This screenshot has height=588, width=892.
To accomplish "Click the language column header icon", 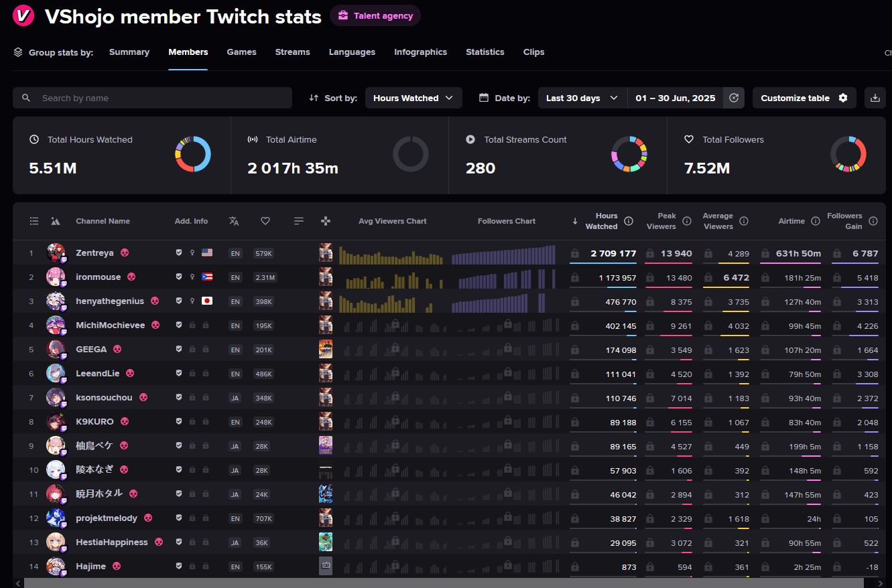I will pos(234,221).
